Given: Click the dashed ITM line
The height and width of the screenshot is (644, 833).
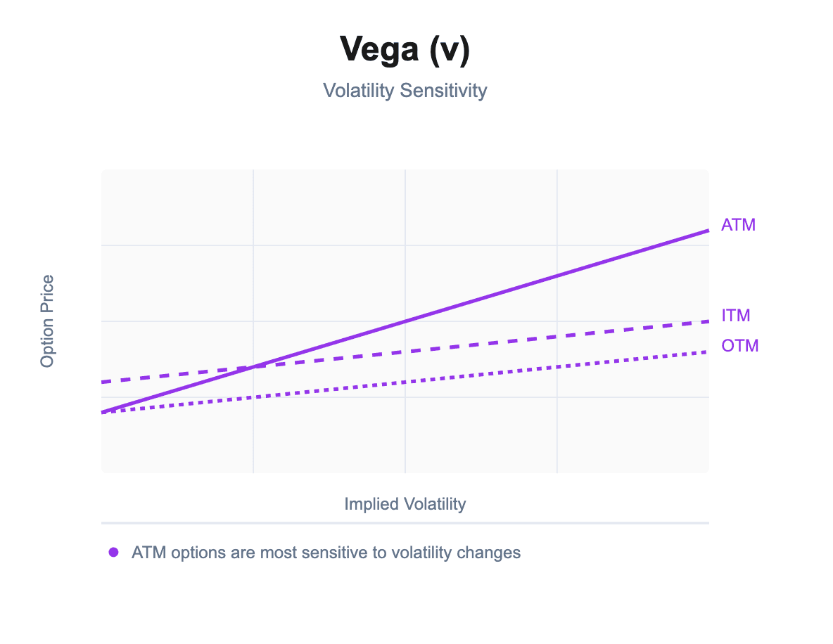Looking at the screenshot, I should (x=557, y=336).
